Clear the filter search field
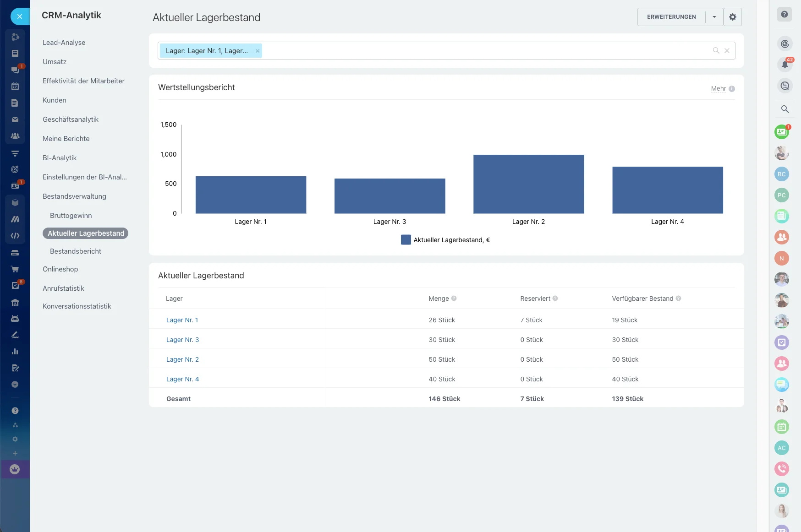The image size is (801, 532). [727, 51]
